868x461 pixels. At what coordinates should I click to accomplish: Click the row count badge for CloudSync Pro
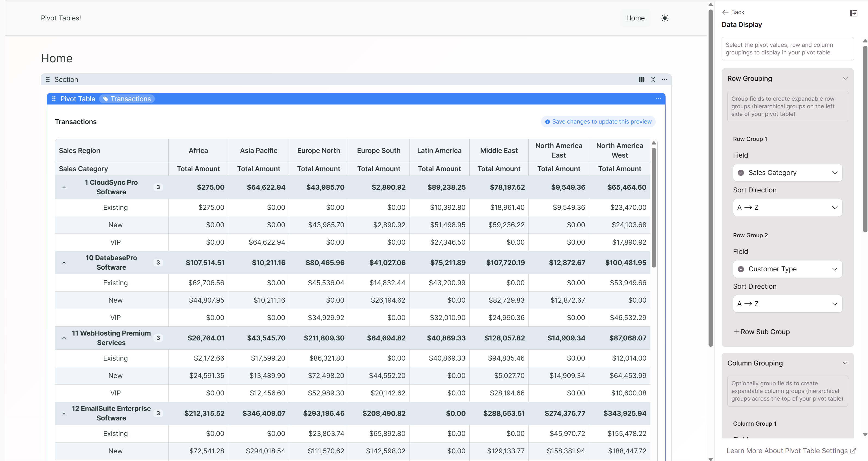point(158,187)
